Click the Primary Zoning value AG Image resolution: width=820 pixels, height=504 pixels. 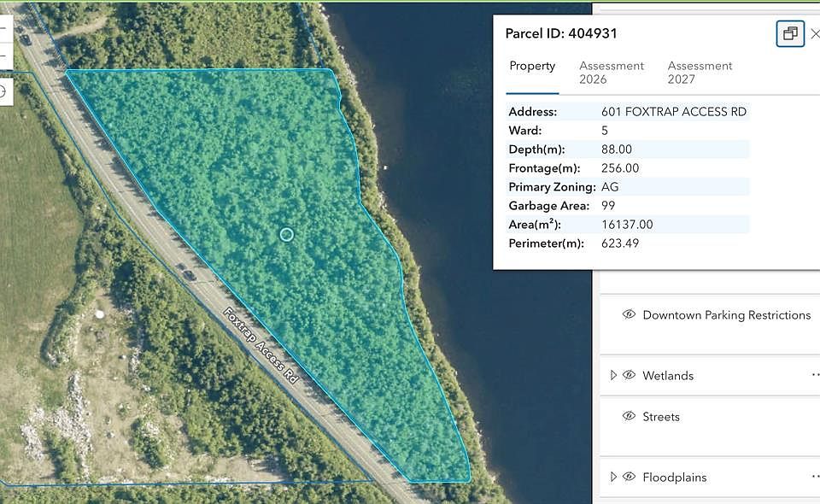[x=610, y=187]
